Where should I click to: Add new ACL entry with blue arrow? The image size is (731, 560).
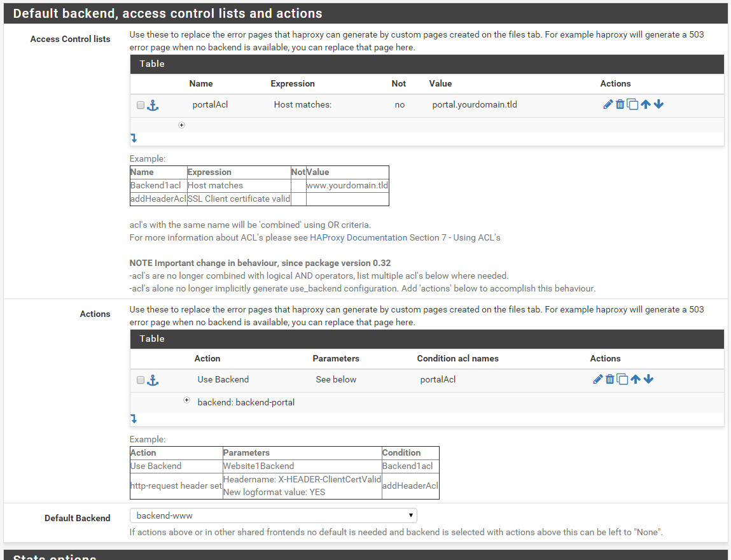click(134, 138)
